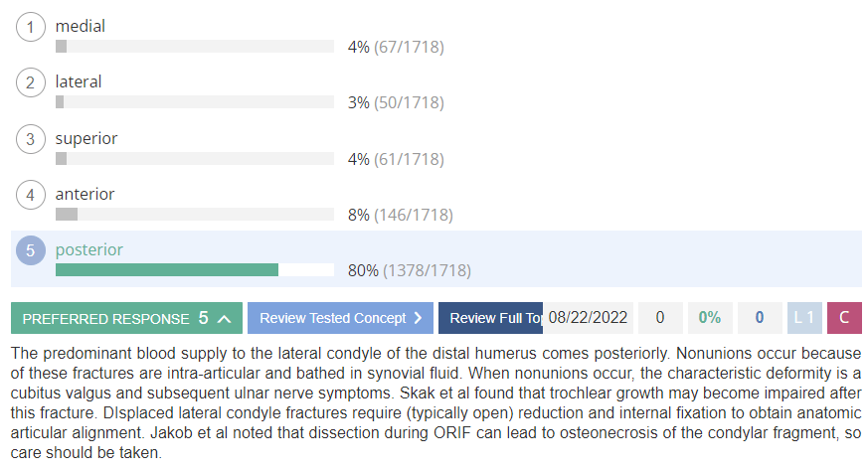Click the green 0% score box
This screenshot has width=868, height=473.
point(710,318)
